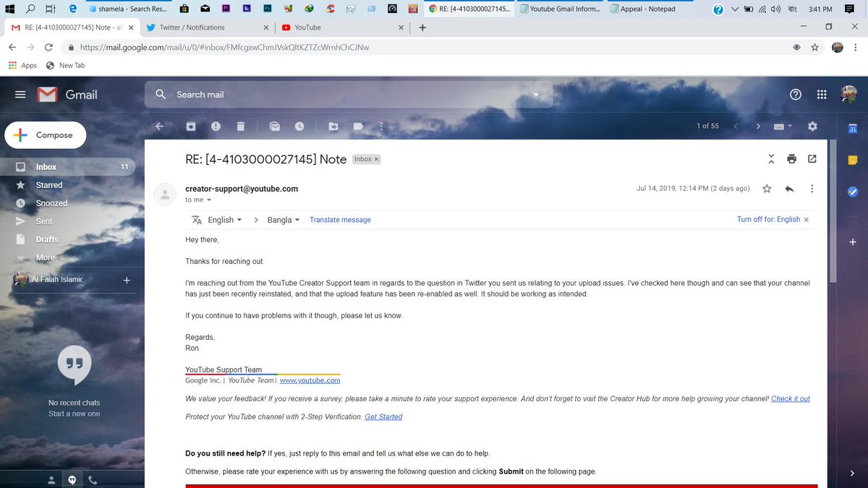
Task: Open Google Keep in the side panel
Action: 853,160
